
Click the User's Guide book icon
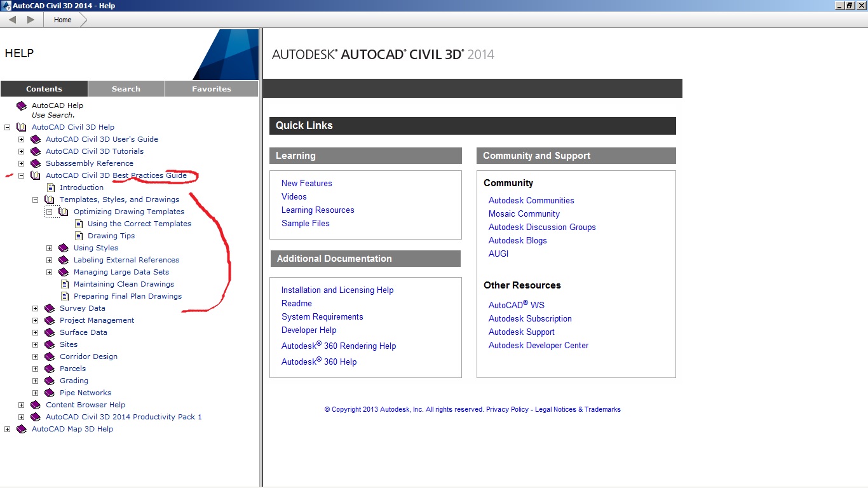coord(36,139)
